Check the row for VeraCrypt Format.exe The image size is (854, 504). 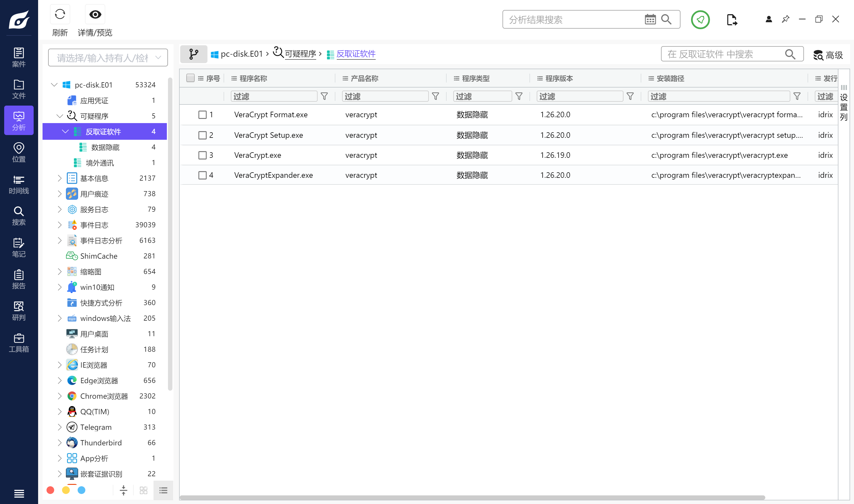(x=202, y=115)
